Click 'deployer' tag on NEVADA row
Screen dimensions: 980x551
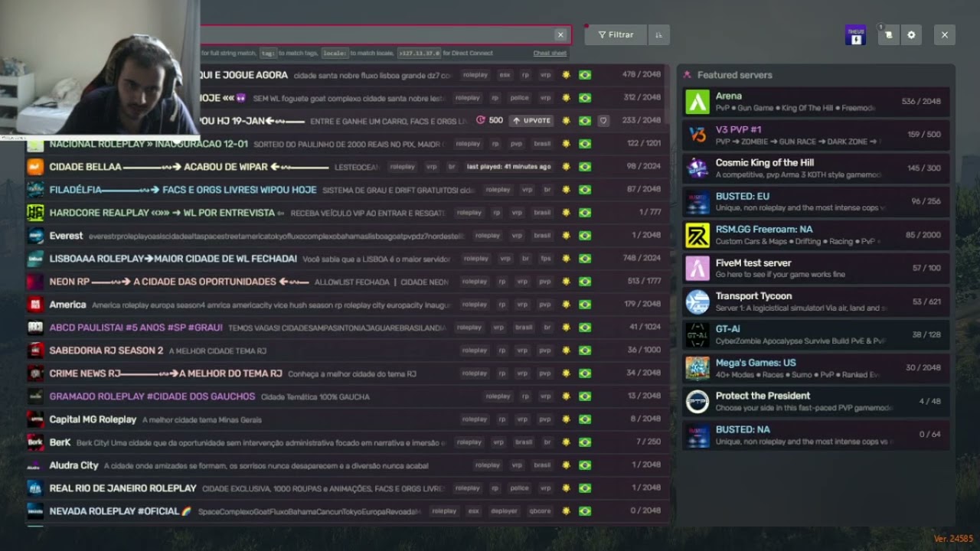pyautogui.click(x=504, y=511)
